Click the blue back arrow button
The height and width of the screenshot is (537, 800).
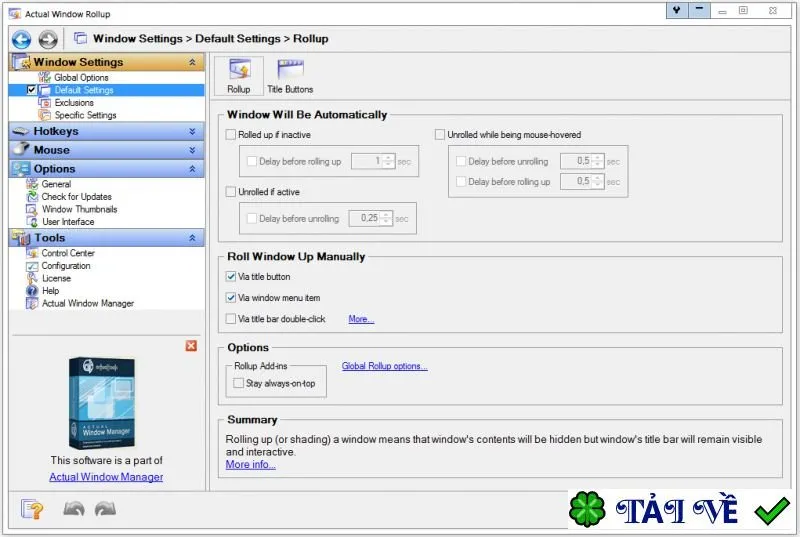(x=21, y=39)
